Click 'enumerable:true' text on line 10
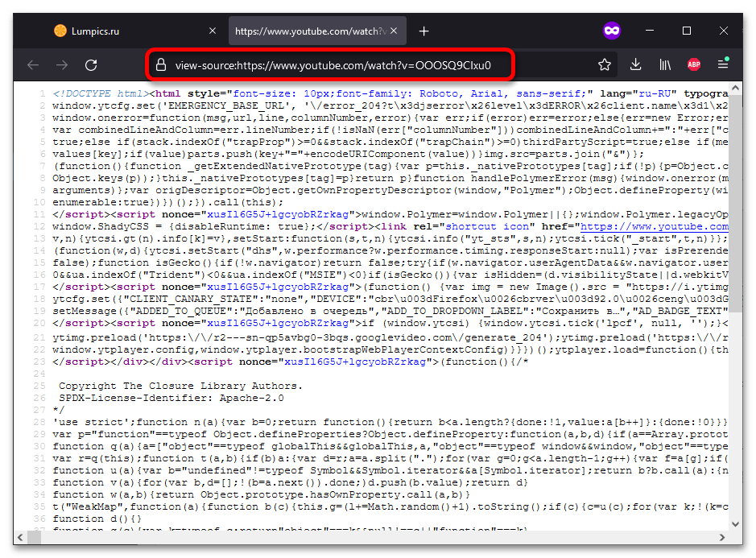 [x=101, y=203]
